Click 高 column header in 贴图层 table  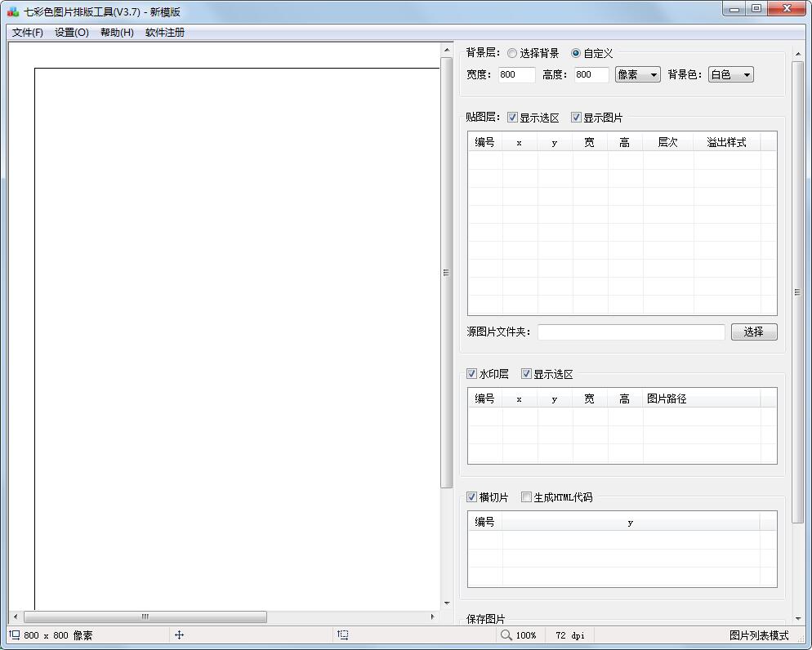625,142
